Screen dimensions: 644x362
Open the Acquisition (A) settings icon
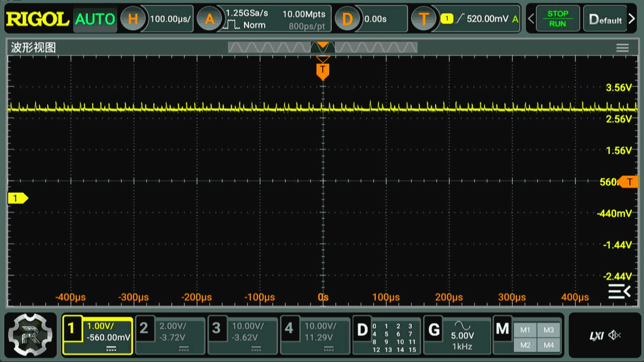pos(209,19)
